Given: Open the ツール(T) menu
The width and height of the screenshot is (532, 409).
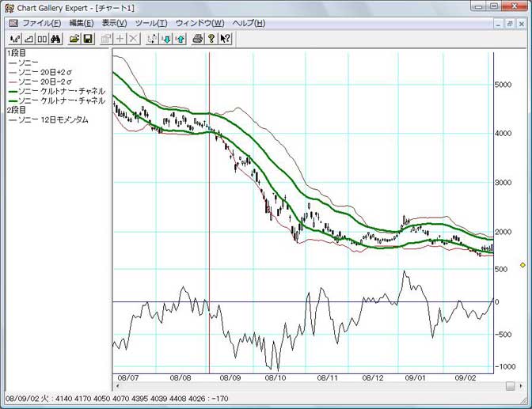Looking at the screenshot, I should pyautogui.click(x=151, y=23).
